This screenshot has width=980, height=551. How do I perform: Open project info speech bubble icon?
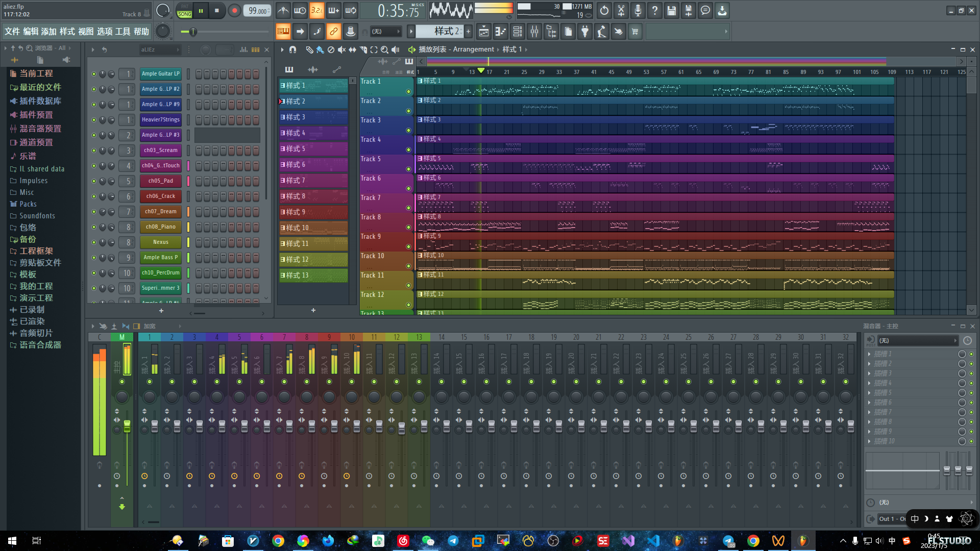705,11
